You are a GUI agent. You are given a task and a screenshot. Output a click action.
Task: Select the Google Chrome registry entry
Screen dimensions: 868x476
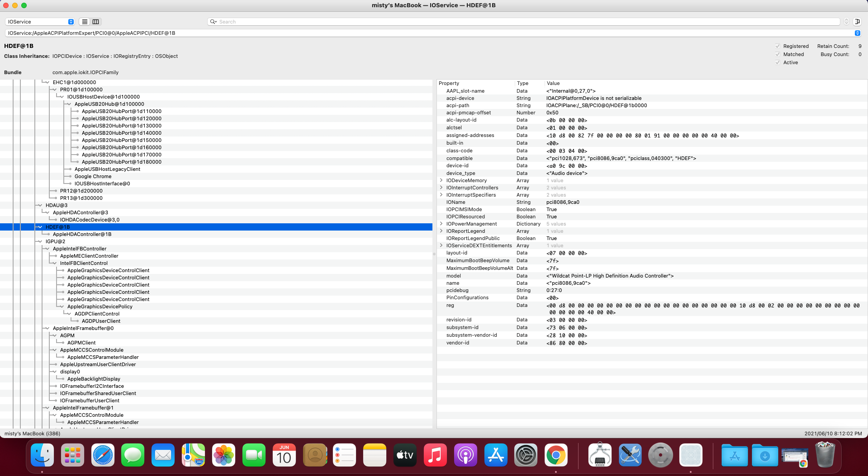pyautogui.click(x=93, y=176)
